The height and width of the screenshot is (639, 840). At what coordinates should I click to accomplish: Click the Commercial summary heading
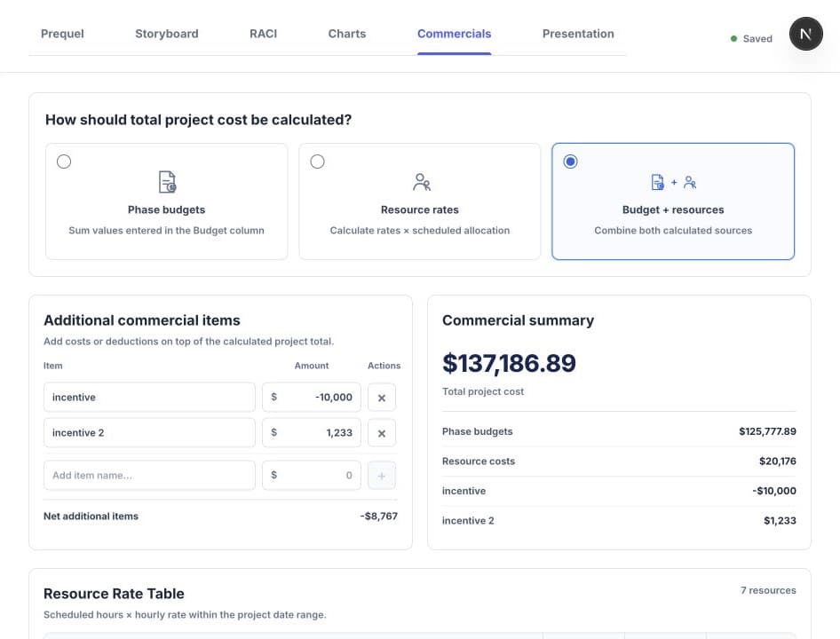(518, 320)
